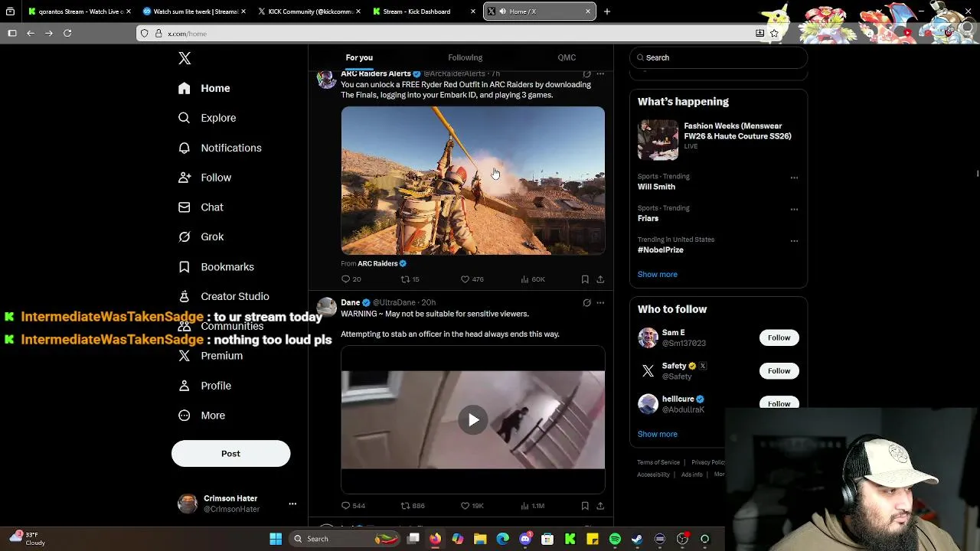Show more under Who to follow
Image resolution: width=980 pixels, height=551 pixels.
(657, 434)
